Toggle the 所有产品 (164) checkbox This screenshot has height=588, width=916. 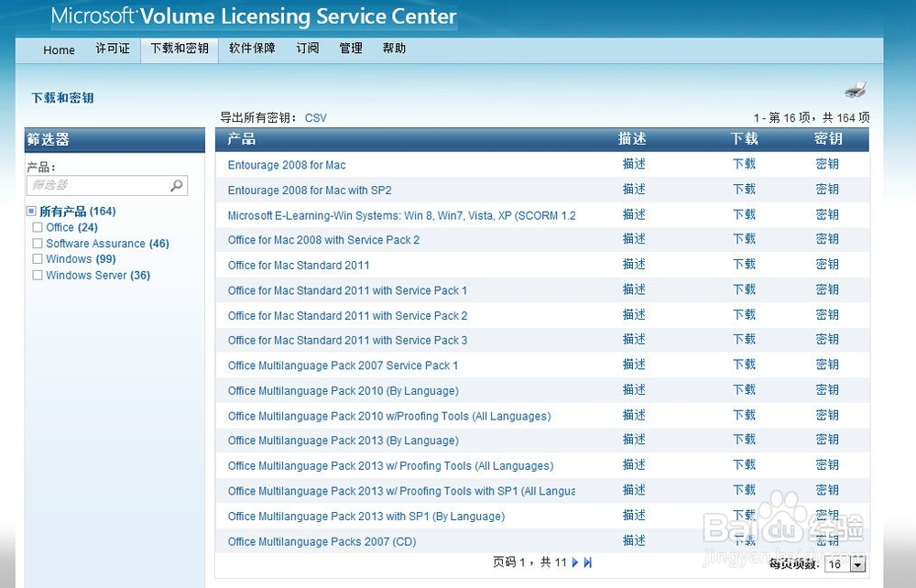[x=31, y=211]
